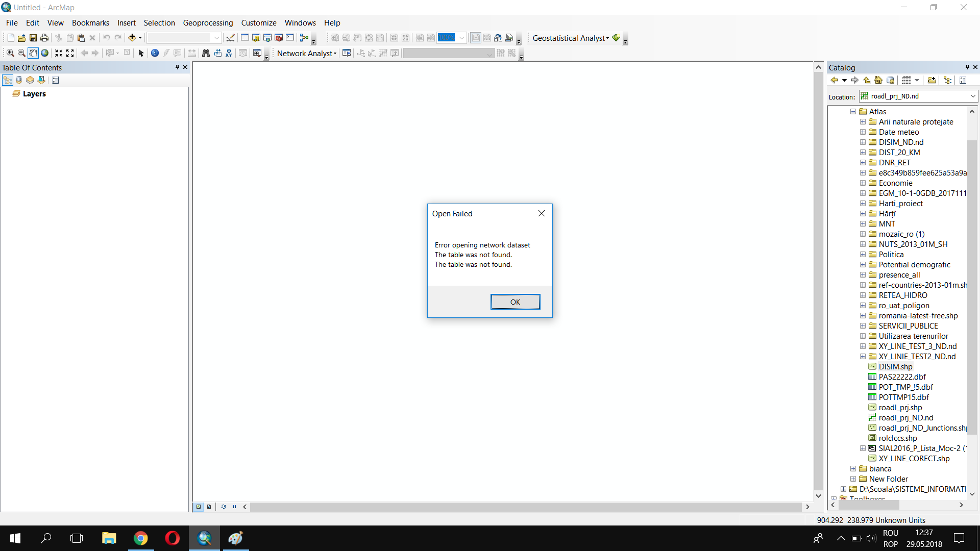Viewport: 980px width, 551px height.
Task: Click Editor Toolbar icon
Action: pos(231,38)
